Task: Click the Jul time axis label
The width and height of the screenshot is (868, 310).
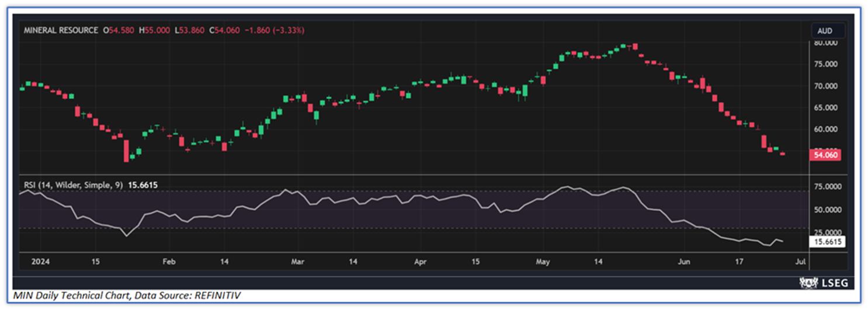Action: (x=801, y=262)
